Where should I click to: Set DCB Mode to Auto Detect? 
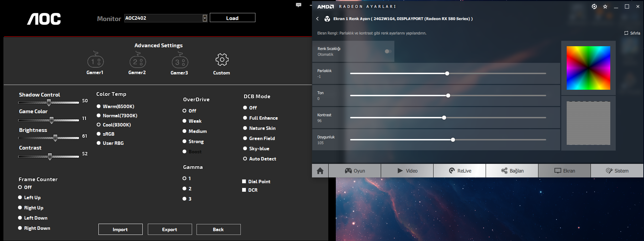tap(245, 159)
